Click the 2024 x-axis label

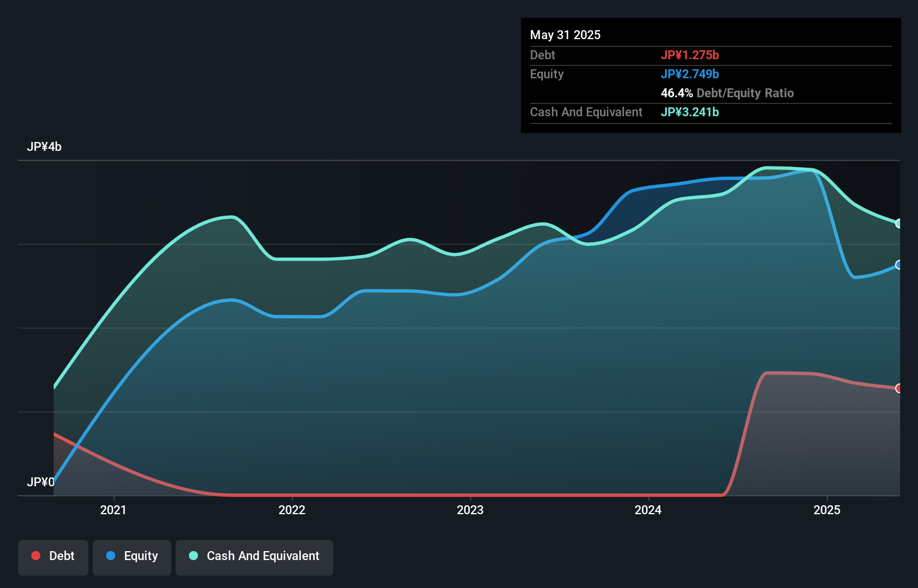point(648,510)
